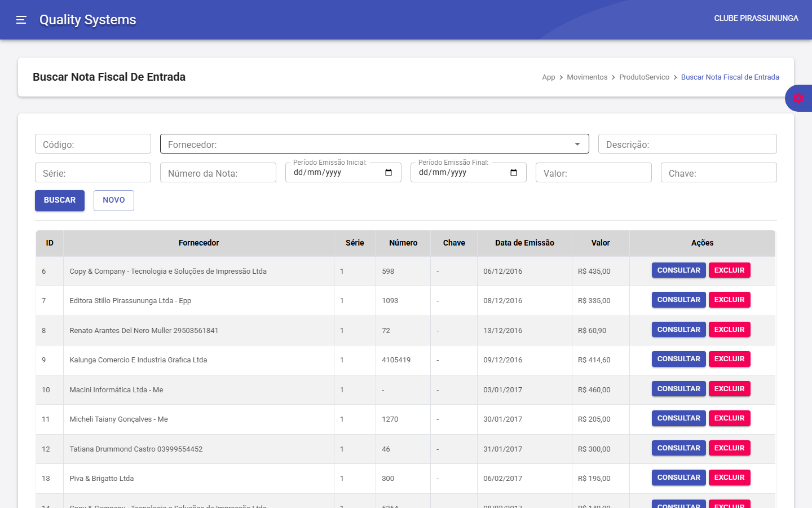
Task: Open the settings gear panel
Action: click(x=798, y=98)
